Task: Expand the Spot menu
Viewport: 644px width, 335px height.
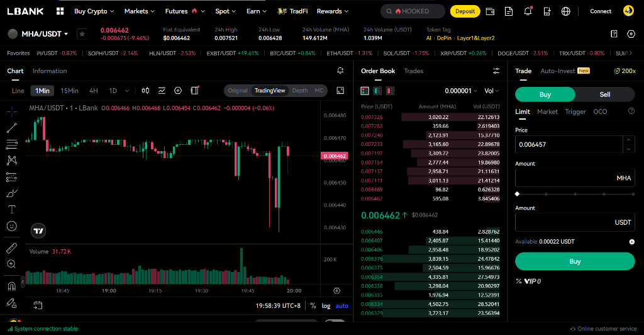Action: pos(226,11)
